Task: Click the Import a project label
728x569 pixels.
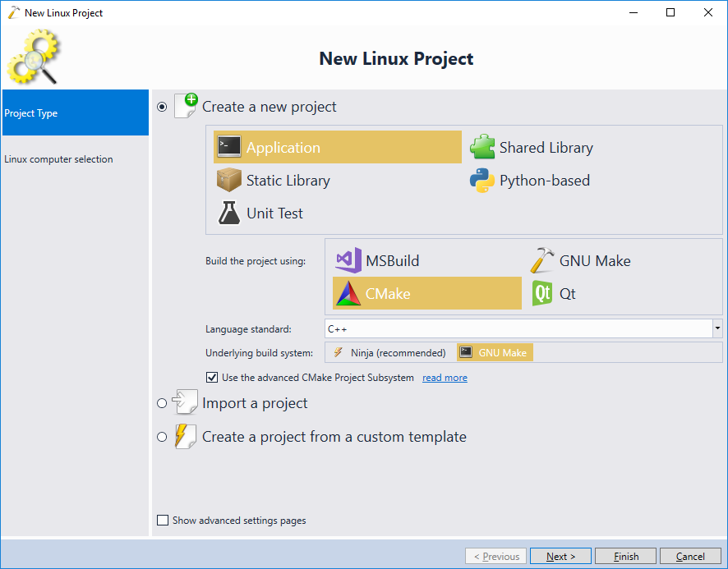Action: click(x=255, y=403)
